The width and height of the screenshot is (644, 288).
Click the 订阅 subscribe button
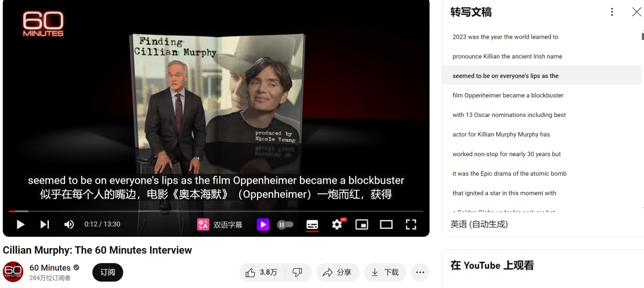coord(107,272)
